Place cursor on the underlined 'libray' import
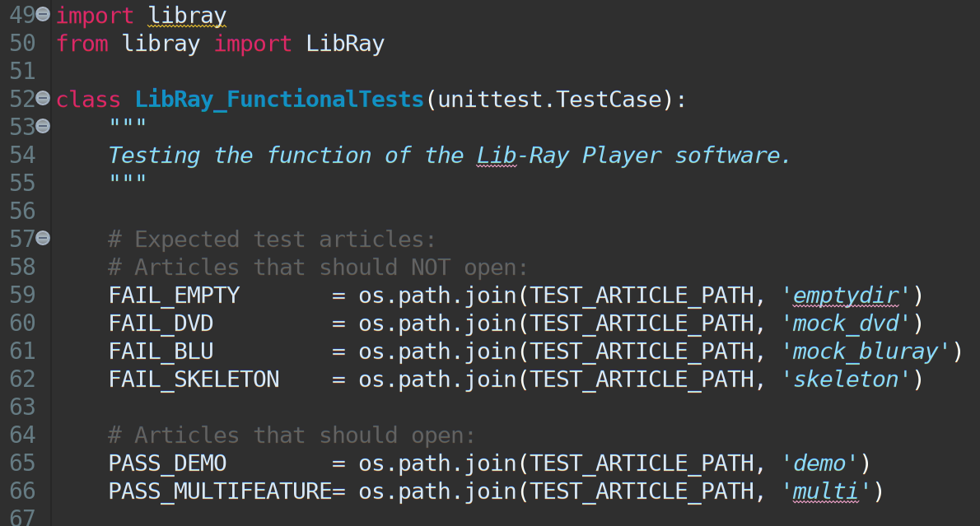This screenshot has height=526, width=980. pyautogui.click(x=187, y=15)
